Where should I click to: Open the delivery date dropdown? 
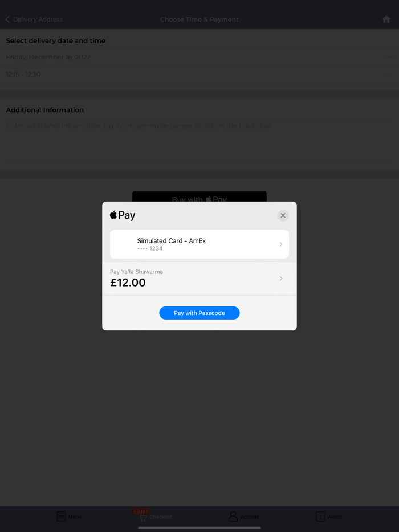tap(199, 57)
